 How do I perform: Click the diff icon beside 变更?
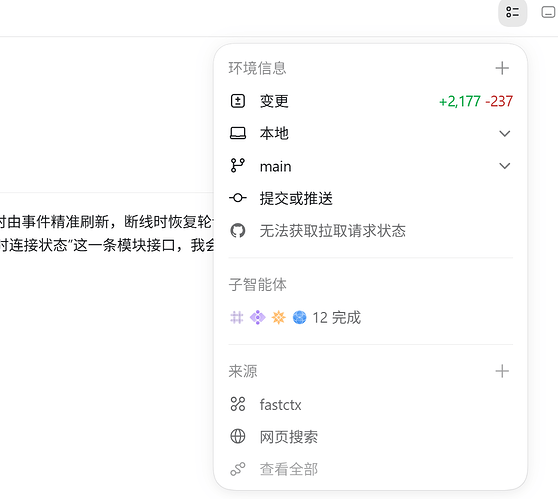point(238,101)
